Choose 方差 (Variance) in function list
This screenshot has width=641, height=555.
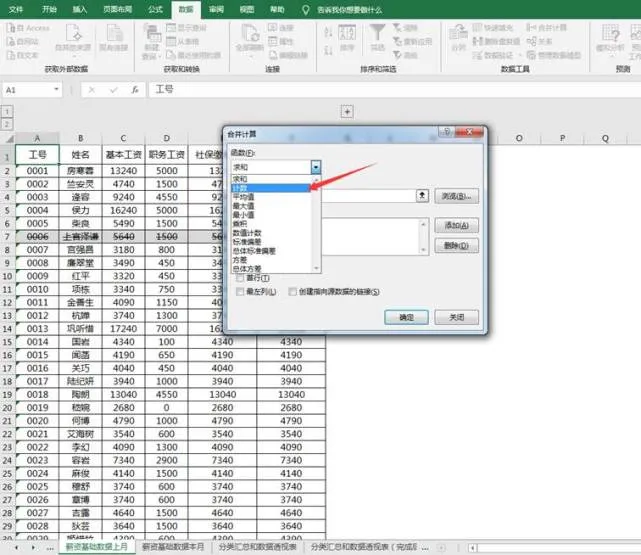(270, 260)
